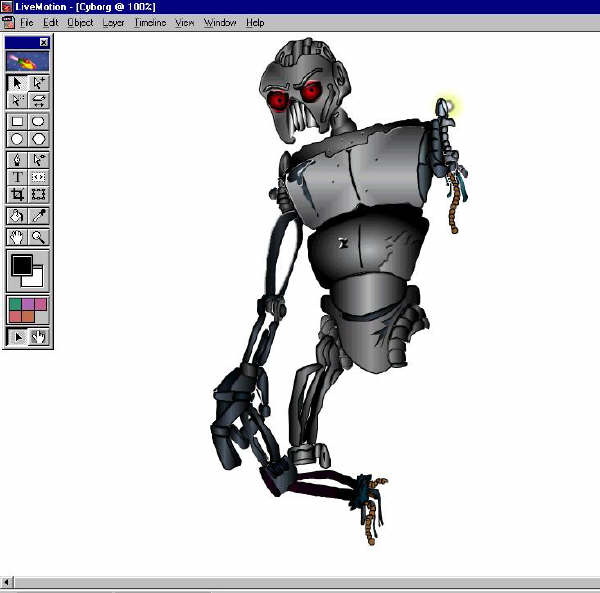Choose the Polygon shape tool
Viewport: 600px width, 593px height.
(39, 139)
